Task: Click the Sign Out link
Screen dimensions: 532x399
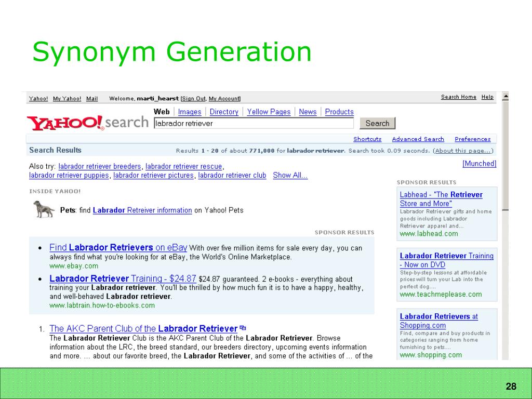Action: click(x=194, y=99)
